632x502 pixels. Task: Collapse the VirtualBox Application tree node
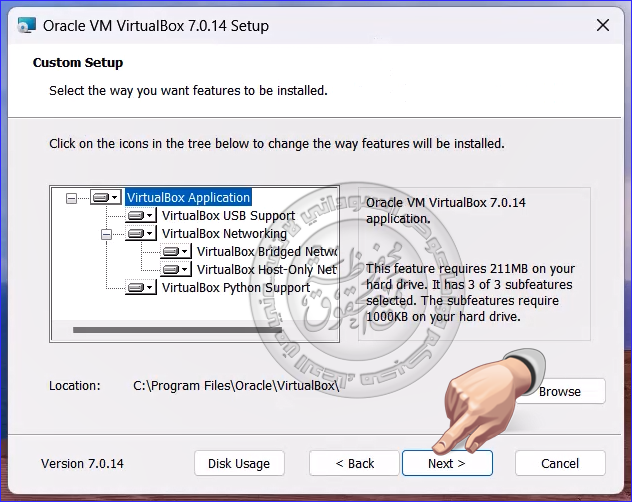tap(71, 198)
